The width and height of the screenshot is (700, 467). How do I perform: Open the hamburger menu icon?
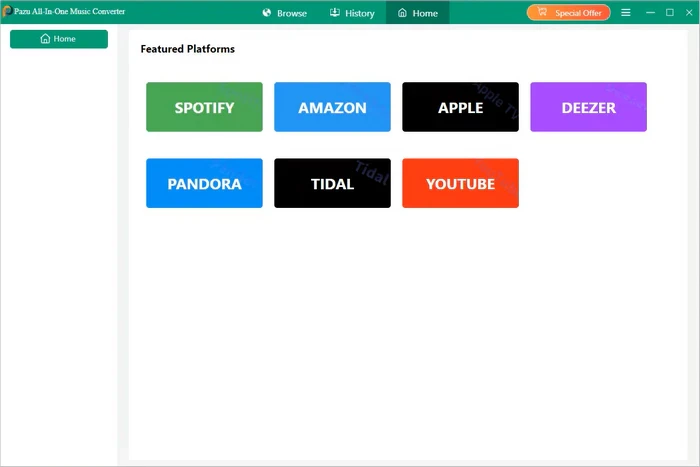point(626,13)
